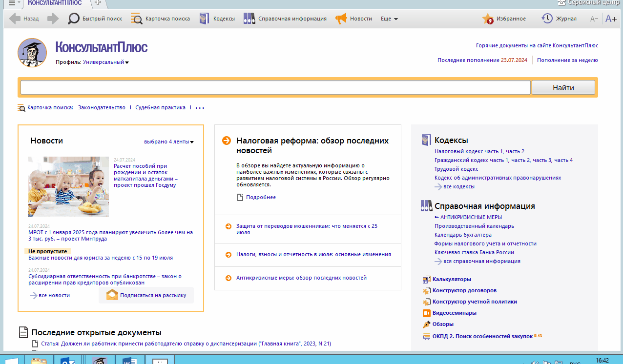Viewport: 623px width, 364px height.
Task: Open the Обзоры pen icon
Action: coord(426,324)
